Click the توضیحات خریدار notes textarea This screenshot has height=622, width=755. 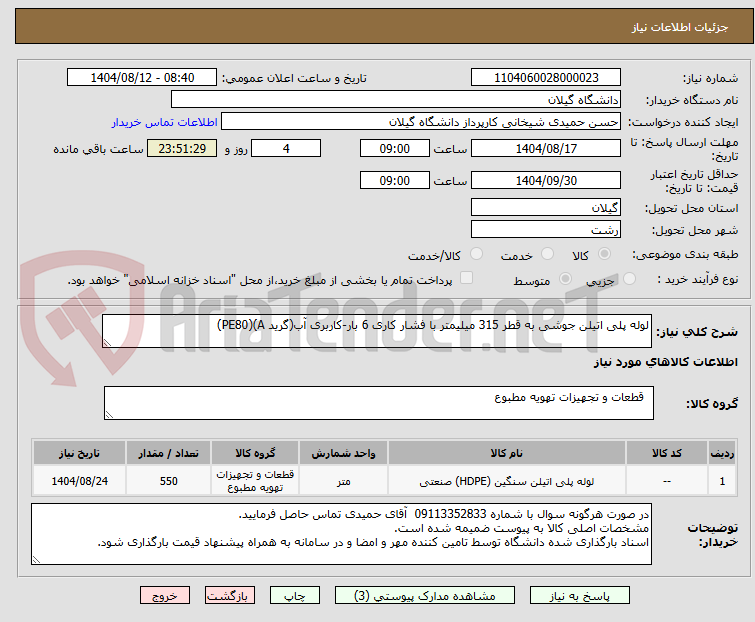[341, 534]
